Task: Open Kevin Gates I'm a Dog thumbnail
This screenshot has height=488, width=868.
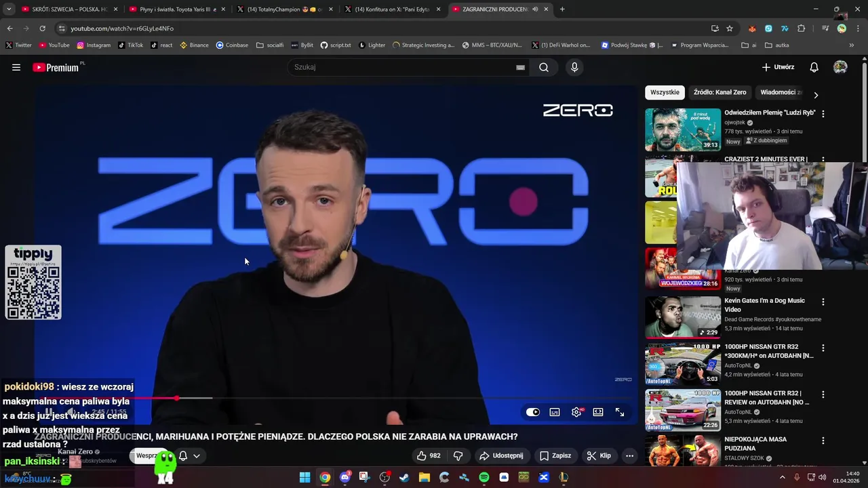Action: pyautogui.click(x=683, y=317)
